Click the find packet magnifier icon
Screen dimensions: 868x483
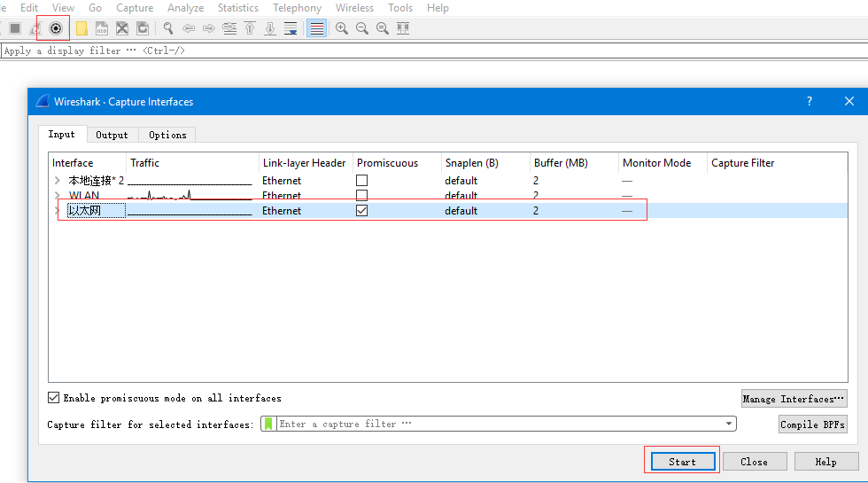tap(168, 28)
